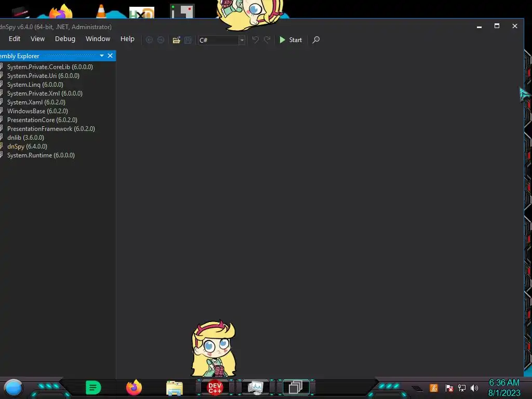Click the Java update tray icon
This screenshot has width=532, height=399.
(x=434, y=388)
